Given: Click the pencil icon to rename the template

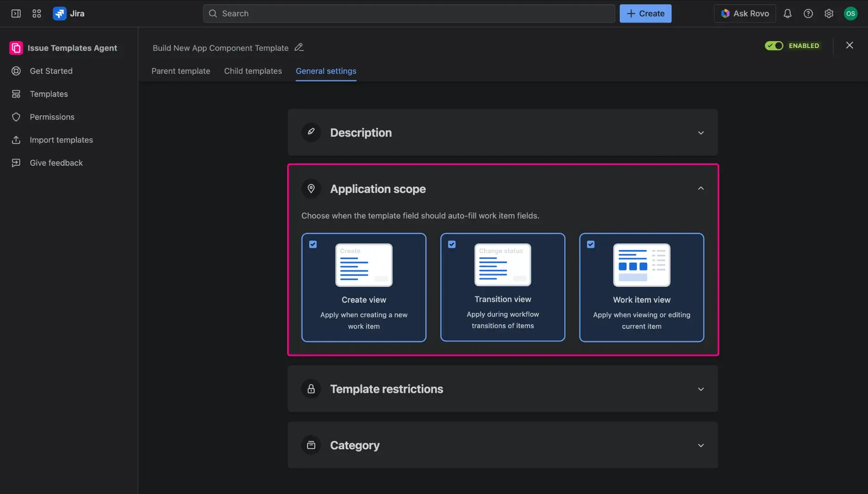Looking at the screenshot, I should 299,47.
